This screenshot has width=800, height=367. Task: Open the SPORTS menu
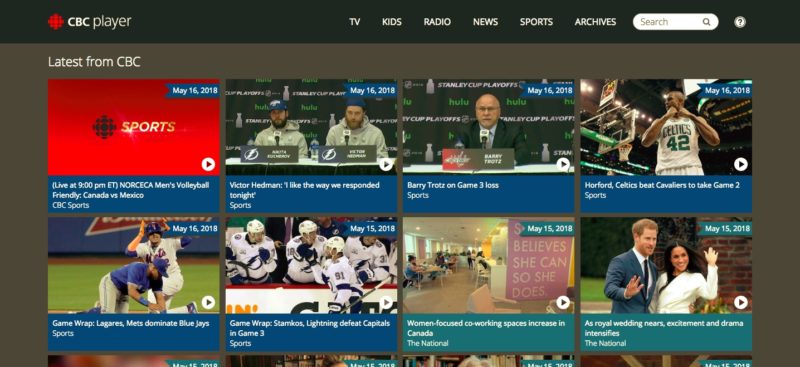click(x=536, y=22)
